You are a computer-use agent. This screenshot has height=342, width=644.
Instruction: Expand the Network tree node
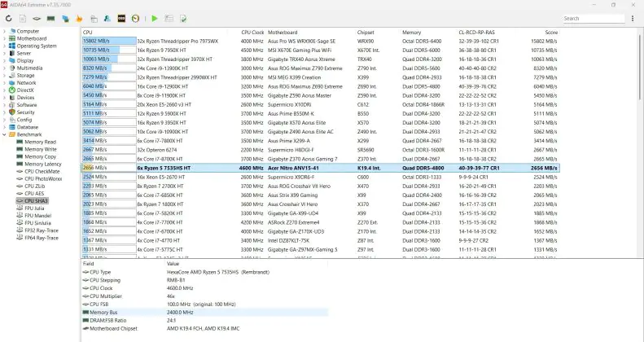[4, 83]
